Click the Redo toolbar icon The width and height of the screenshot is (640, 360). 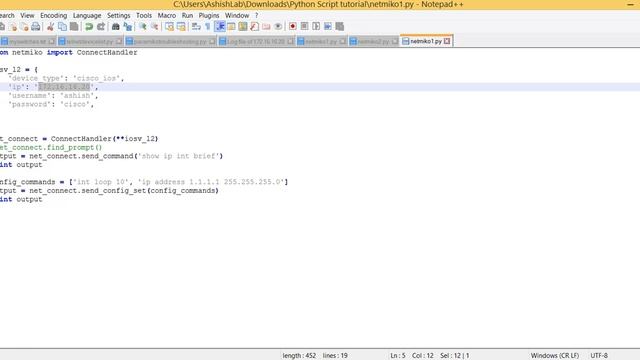(x=101, y=27)
